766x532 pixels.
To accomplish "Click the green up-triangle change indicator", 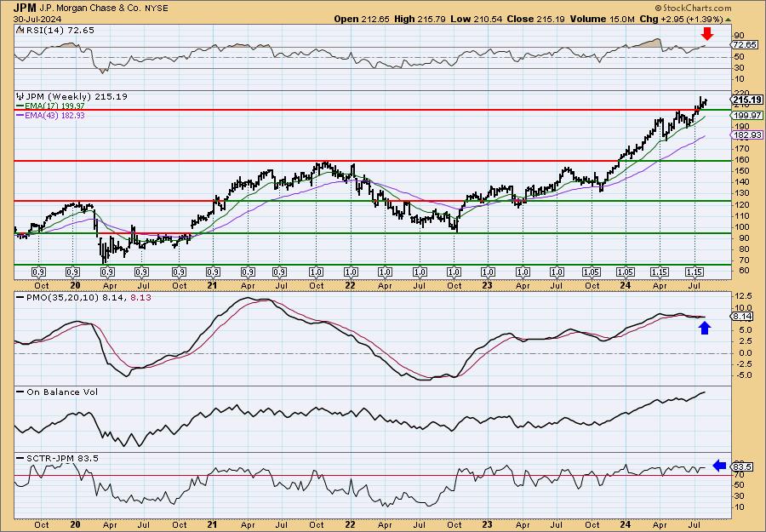I will point(728,20).
